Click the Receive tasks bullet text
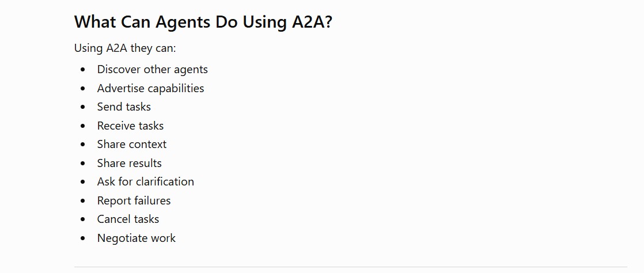644x273 pixels. (x=130, y=126)
